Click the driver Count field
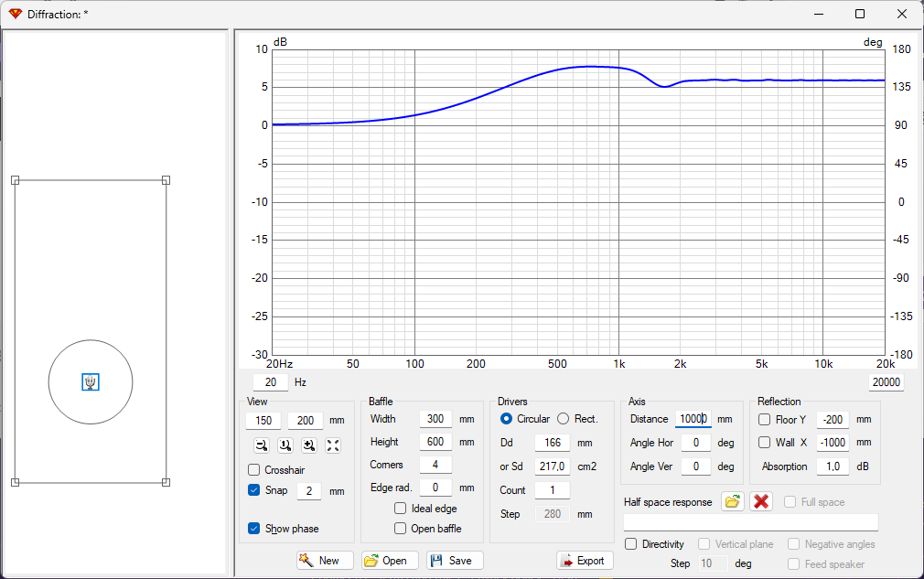The width and height of the screenshot is (924, 579). coord(553,490)
